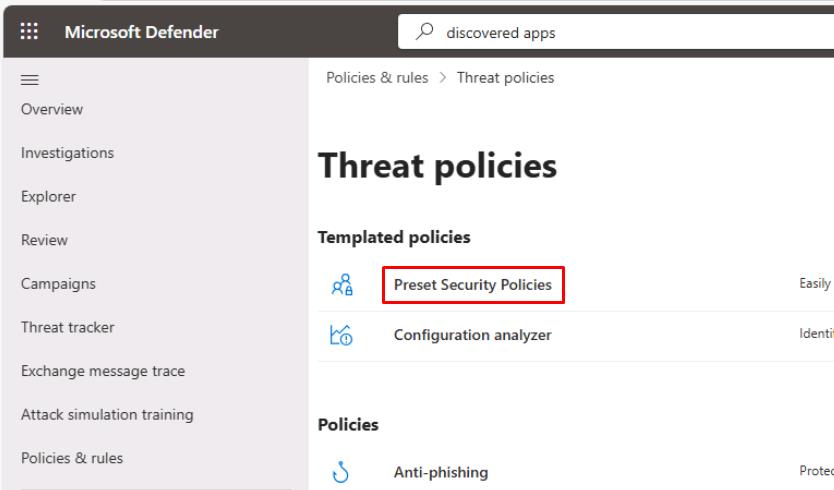Select Explorer in the navigation
The image size is (834, 490).
(x=49, y=197)
